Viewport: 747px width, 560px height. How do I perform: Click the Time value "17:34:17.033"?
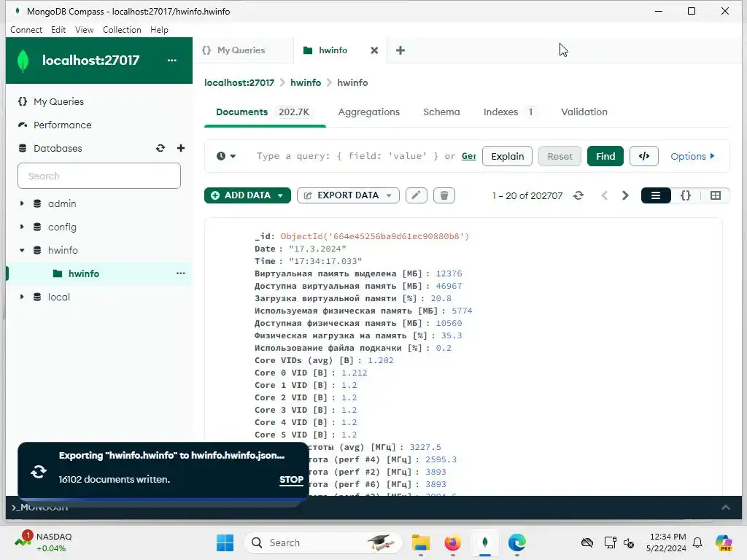(x=325, y=261)
